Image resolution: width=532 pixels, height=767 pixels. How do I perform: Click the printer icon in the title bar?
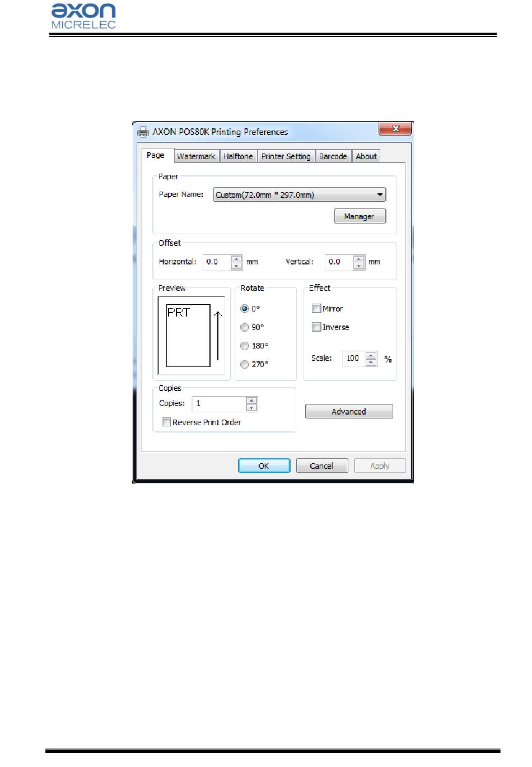pyautogui.click(x=143, y=132)
